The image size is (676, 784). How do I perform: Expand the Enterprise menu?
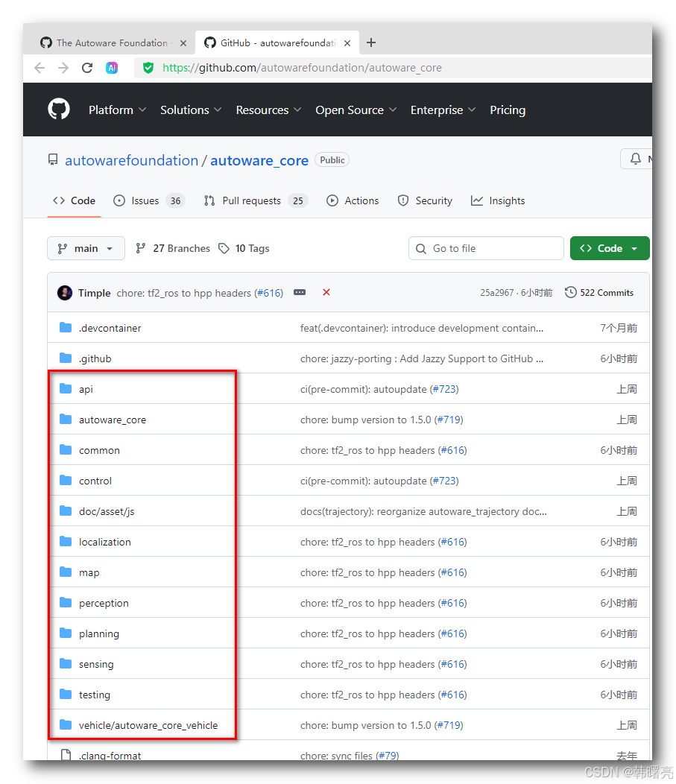pyautogui.click(x=443, y=110)
